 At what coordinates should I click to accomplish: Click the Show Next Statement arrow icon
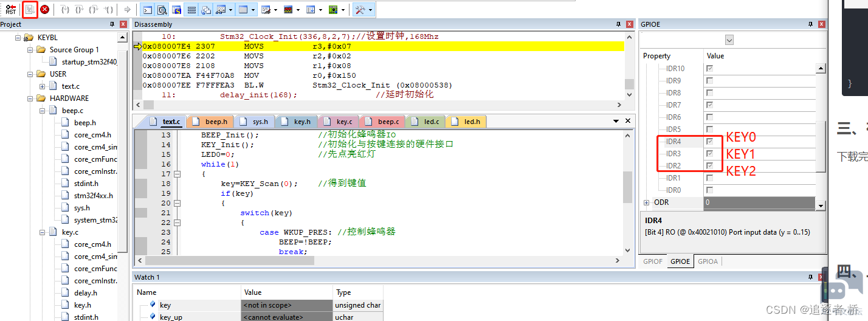pos(127,10)
